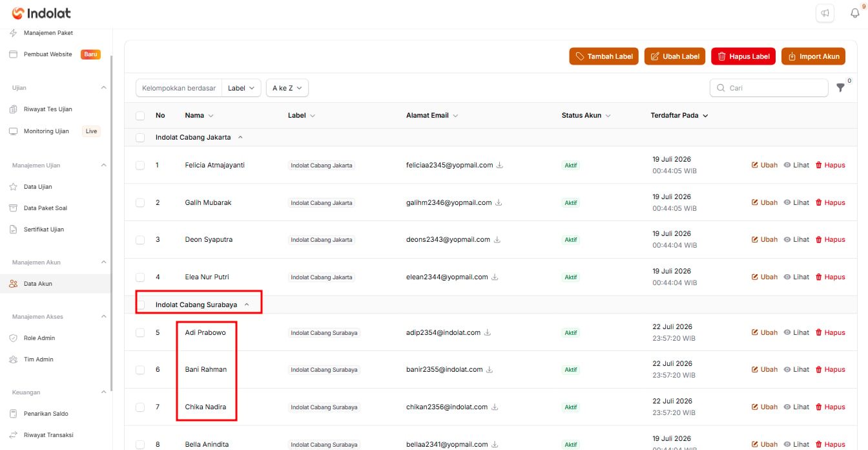Open Sertifikat Ujian in sidebar

point(44,230)
